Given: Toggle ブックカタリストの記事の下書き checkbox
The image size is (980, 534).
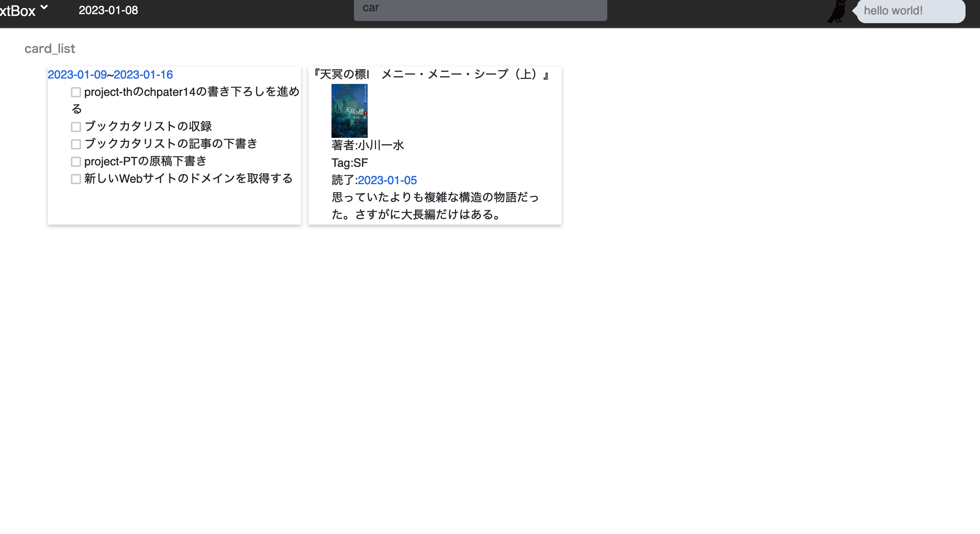Looking at the screenshot, I should [76, 144].
